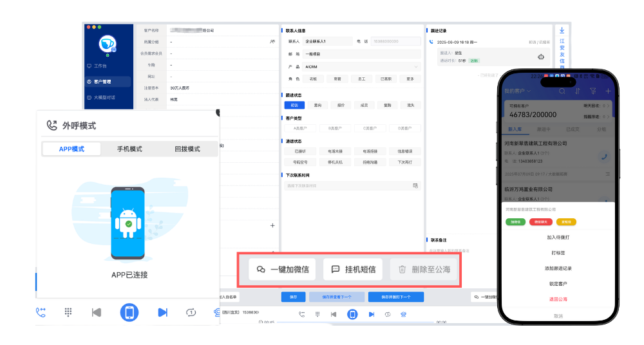The width and height of the screenshot is (644, 345).
Task: Tap filter funnel icon in phone header
Action: point(592,91)
